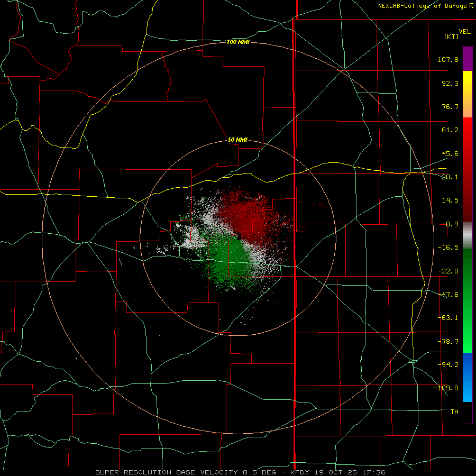
Task: Click the '50 NMI' range ring label
Action: (237, 140)
